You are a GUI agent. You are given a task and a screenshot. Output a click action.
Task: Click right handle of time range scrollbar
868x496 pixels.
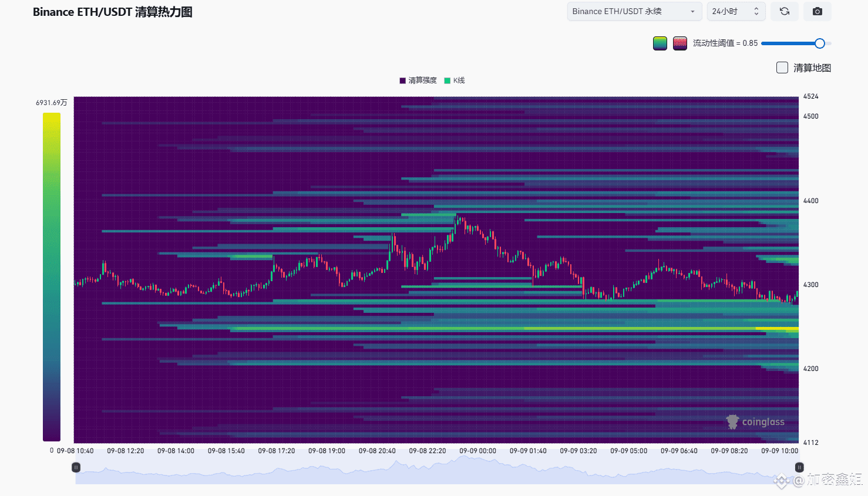pos(799,467)
